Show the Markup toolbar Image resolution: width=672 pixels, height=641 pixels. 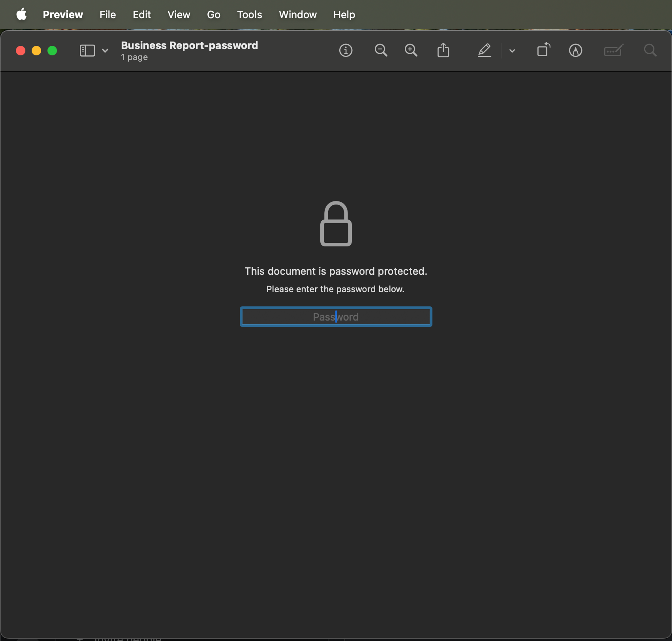pos(576,51)
